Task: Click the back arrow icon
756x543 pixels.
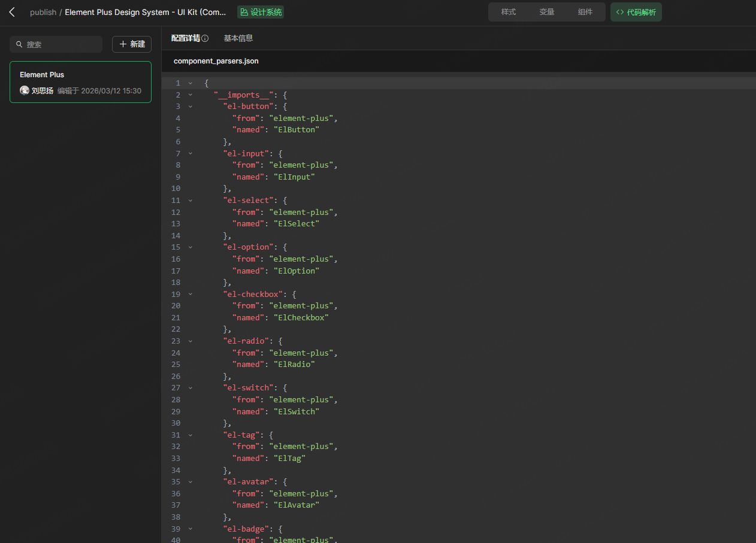Action: tap(12, 12)
